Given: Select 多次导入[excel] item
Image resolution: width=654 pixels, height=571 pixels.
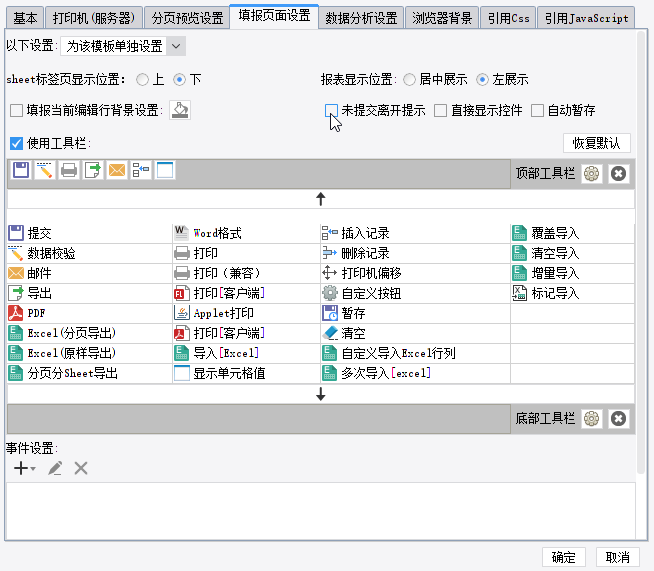Looking at the screenshot, I should pyautogui.click(x=415, y=373).
